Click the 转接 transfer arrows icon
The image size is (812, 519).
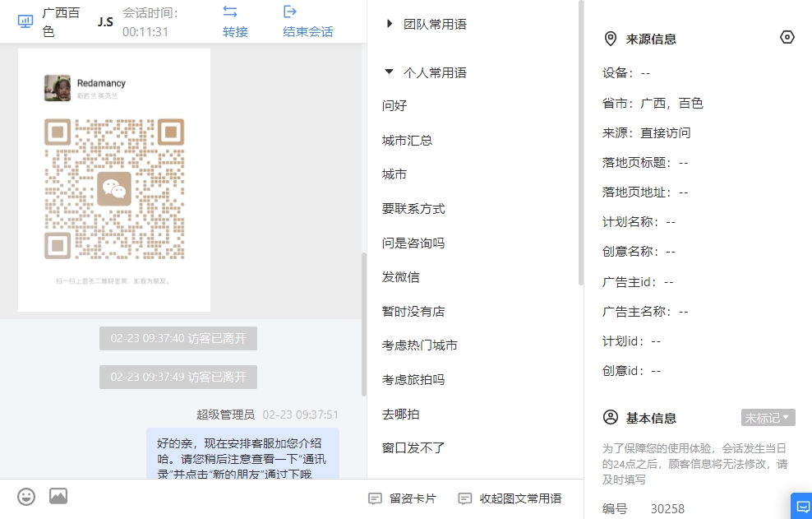(x=230, y=12)
